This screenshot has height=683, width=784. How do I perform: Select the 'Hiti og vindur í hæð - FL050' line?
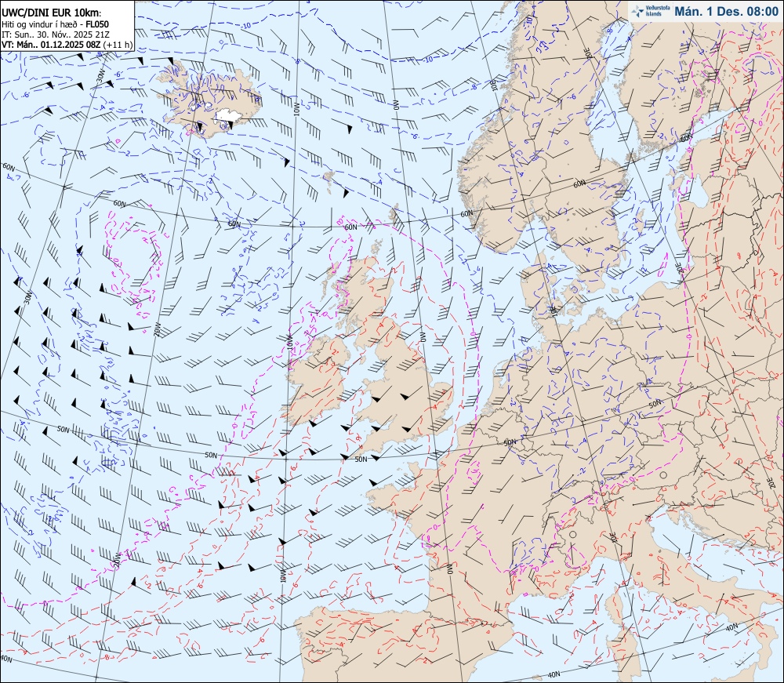point(56,24)
